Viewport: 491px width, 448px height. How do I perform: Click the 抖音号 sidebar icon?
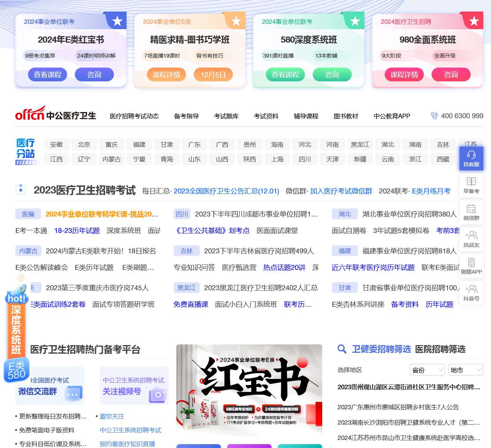[x=471, y=289]
